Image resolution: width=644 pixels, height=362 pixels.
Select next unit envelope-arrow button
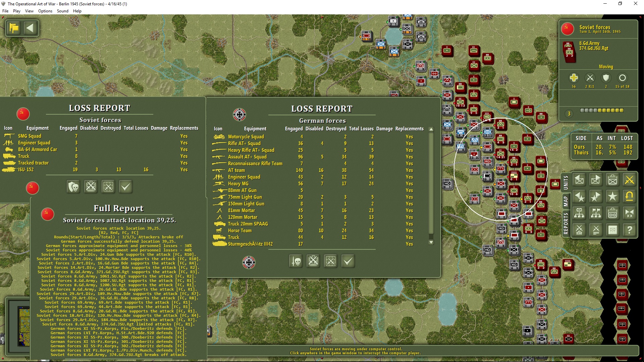pyautogui.click(x=596, y=180)
